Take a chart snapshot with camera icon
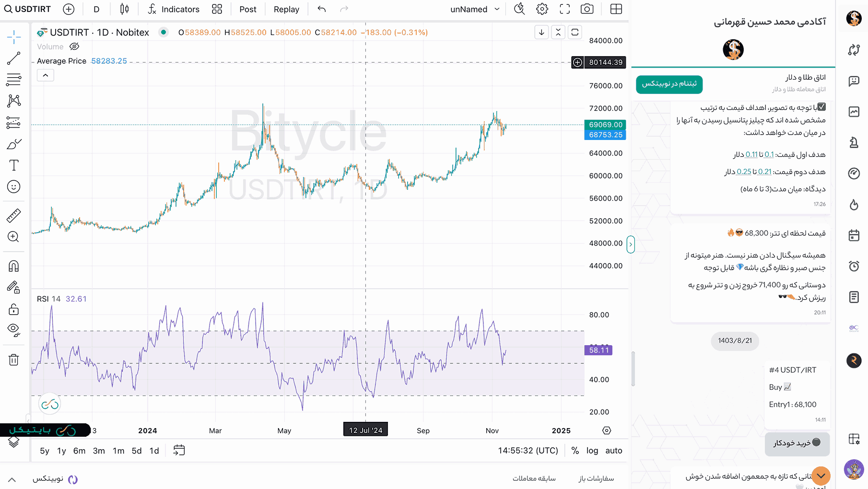Screen dimensions: 868x489 [587, 9]
